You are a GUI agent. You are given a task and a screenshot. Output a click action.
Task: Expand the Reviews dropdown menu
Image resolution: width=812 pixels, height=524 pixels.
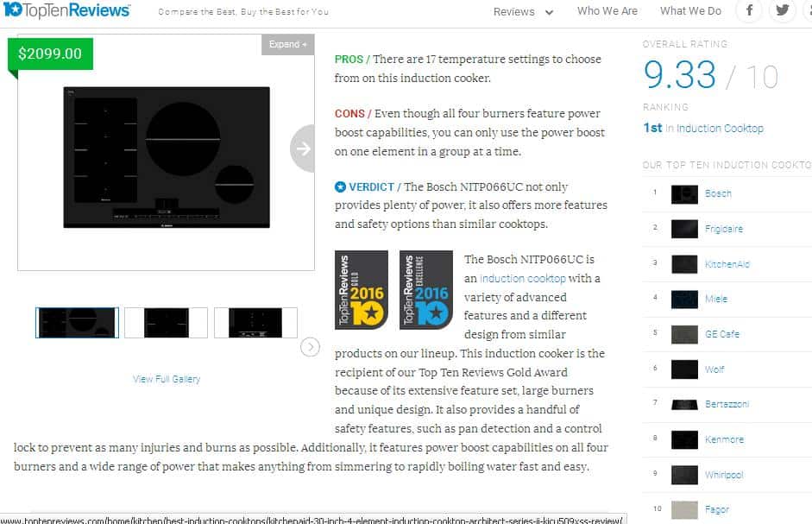[524, 12]
